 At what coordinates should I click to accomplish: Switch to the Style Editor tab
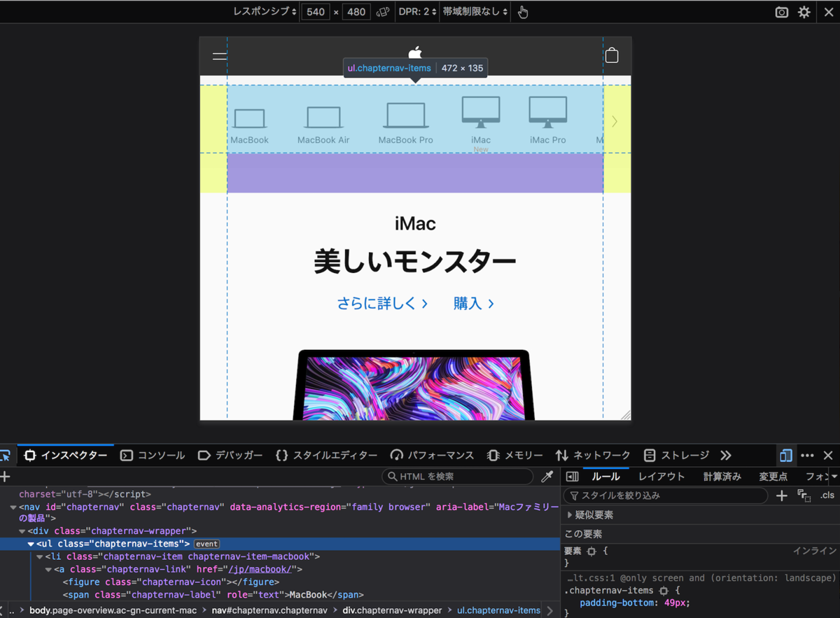click(x=326, y=455)
